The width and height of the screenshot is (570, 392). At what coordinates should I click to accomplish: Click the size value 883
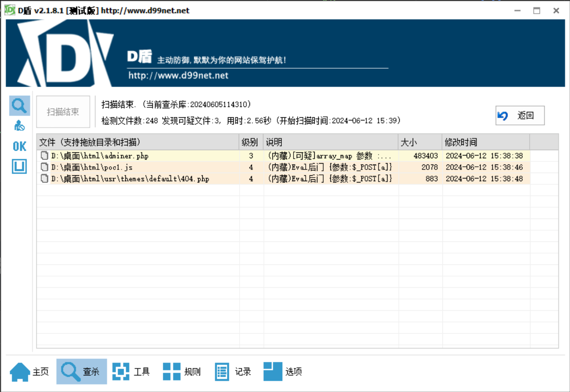click(432, 178)
